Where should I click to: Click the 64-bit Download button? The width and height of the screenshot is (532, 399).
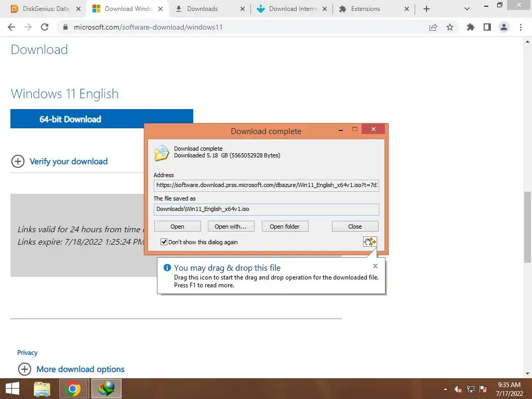[x=102, y=119]
